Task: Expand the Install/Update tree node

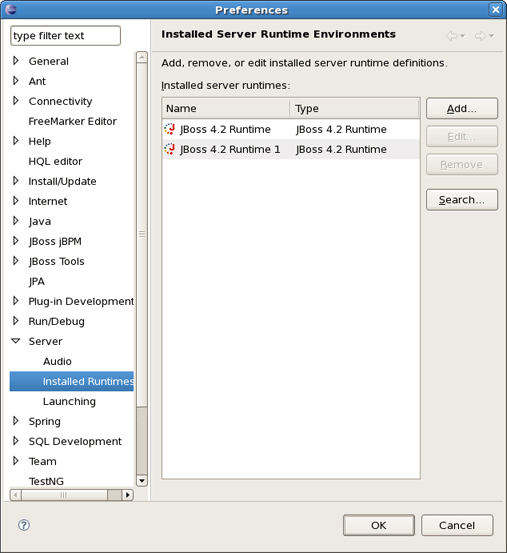Action: [x=16, y=181]
